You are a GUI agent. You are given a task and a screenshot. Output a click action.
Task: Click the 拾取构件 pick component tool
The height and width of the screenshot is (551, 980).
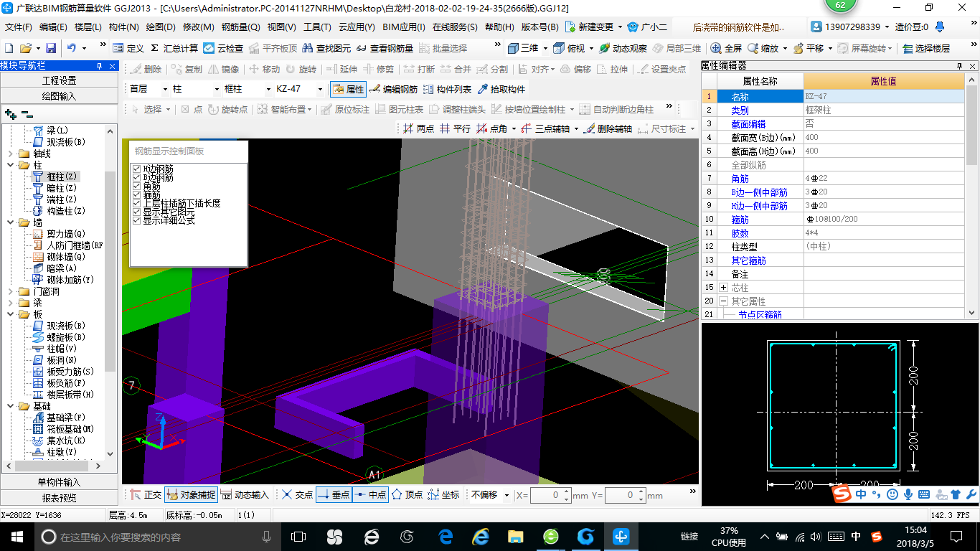click(501, 90)
